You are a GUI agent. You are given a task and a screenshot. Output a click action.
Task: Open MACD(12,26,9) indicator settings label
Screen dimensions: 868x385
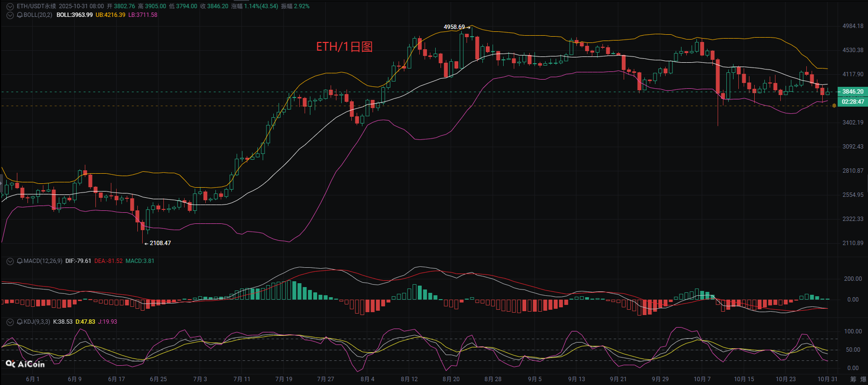click(x=43, y=261)
